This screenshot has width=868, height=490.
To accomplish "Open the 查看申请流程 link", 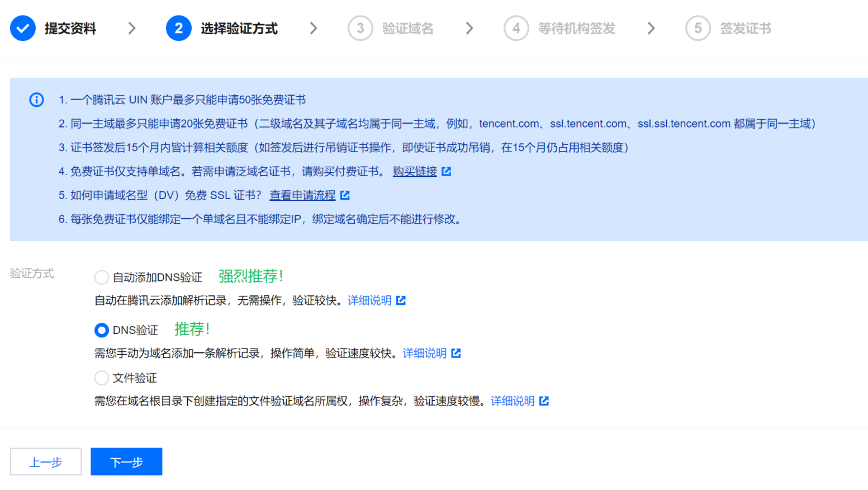I will (302, 195).
